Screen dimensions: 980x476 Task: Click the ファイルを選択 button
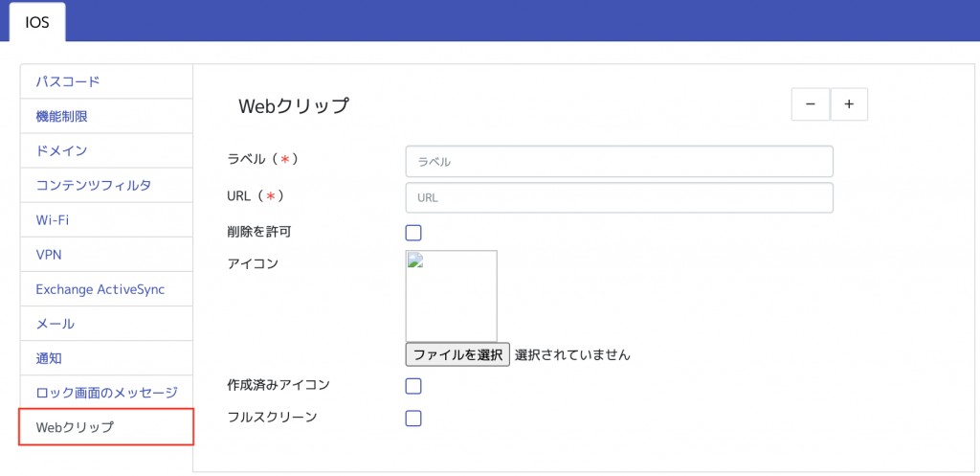point(457,354)
